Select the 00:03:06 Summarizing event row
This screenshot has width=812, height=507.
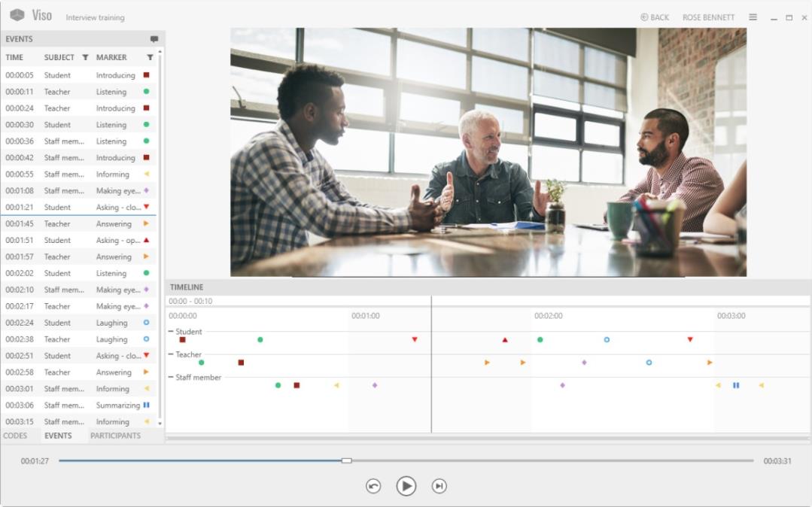[x=78, y=405]
